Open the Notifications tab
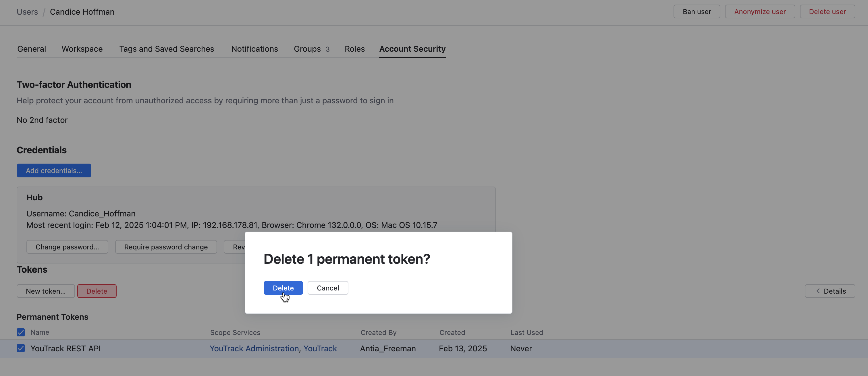 (x=254, y=49)
